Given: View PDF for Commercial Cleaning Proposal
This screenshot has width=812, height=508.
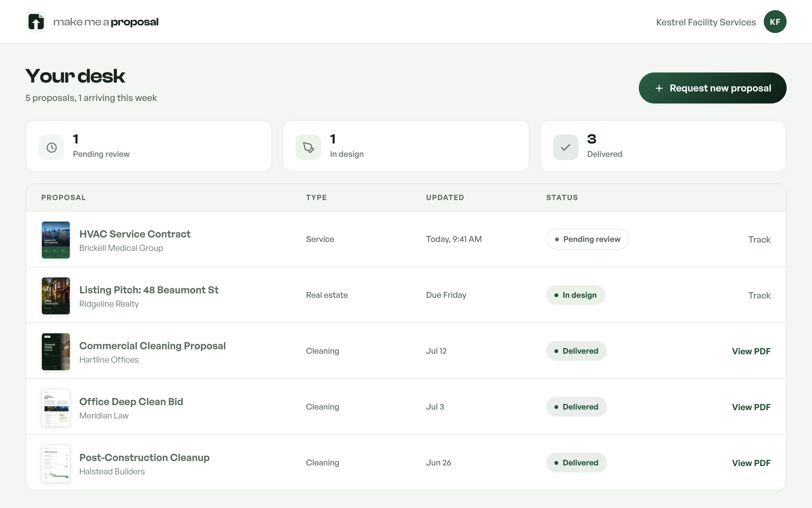Looking at the screenshot, I should 751,351.
